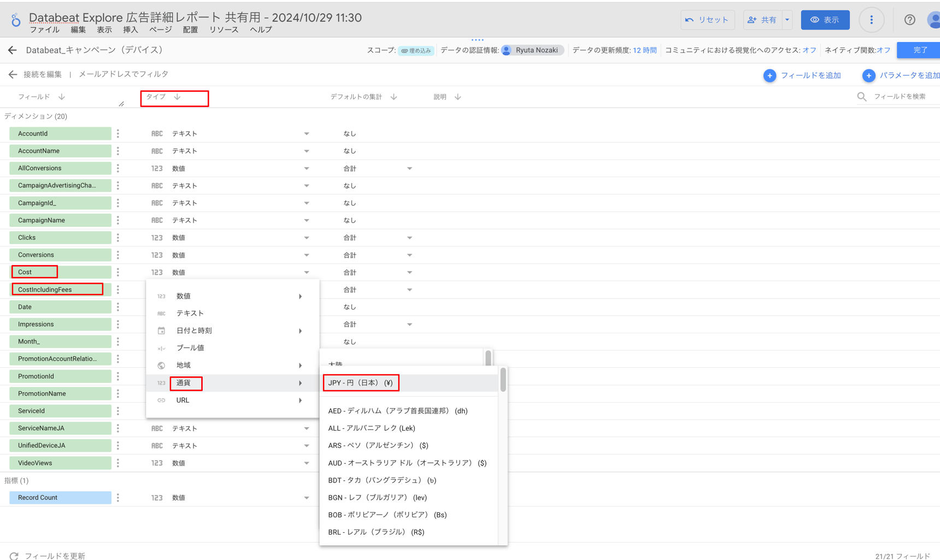Click the plus icon on パラメータを追加
Screen dimensions: 940x560
[x=868, y=75]
